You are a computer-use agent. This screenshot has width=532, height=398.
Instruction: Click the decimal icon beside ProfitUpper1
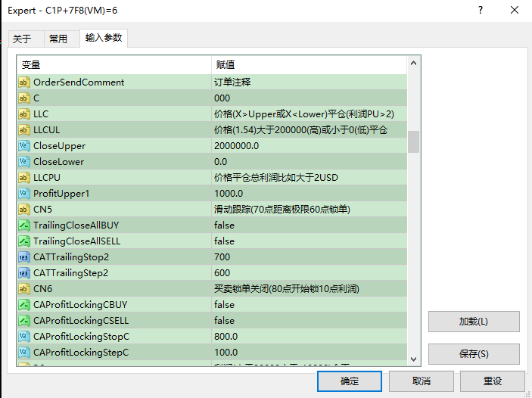(23, 194)
